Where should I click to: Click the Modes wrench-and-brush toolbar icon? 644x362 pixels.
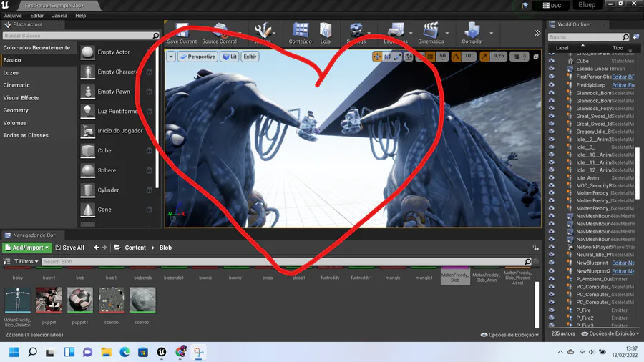[263, 31]
